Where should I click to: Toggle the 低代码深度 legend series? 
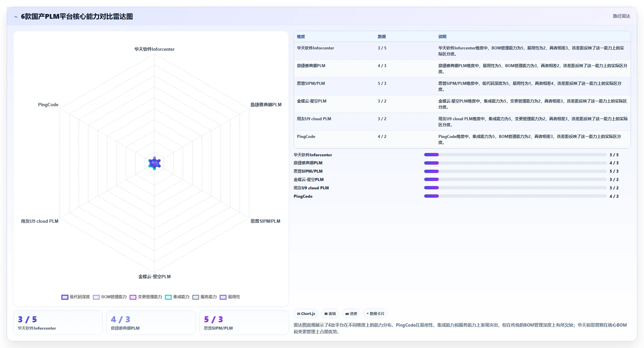(76, 297)
